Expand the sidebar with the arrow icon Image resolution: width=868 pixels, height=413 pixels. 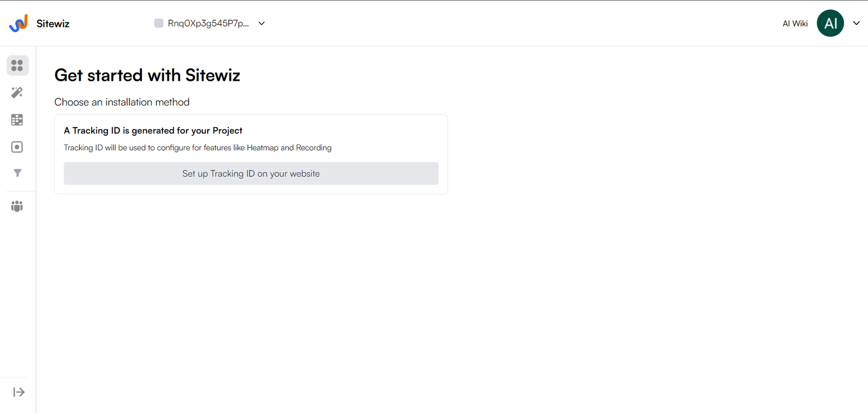click(x=18, y=392)
